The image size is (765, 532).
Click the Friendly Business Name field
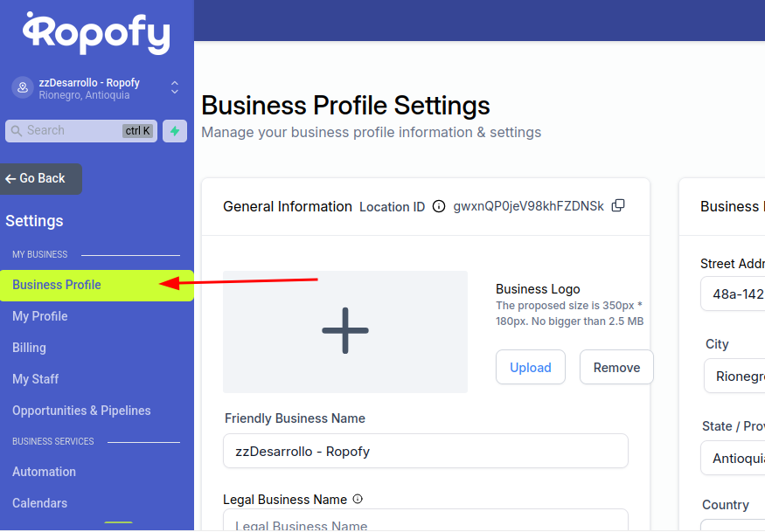coord(426,451)
